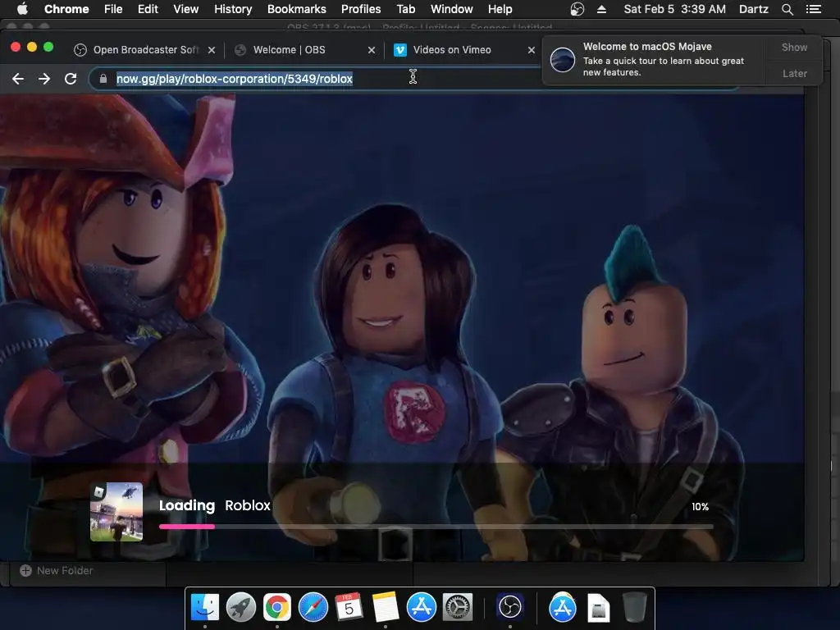The image size is (840, 630).
Task: Close the Videos on Vimeo tab
Action: click(531, 50)
